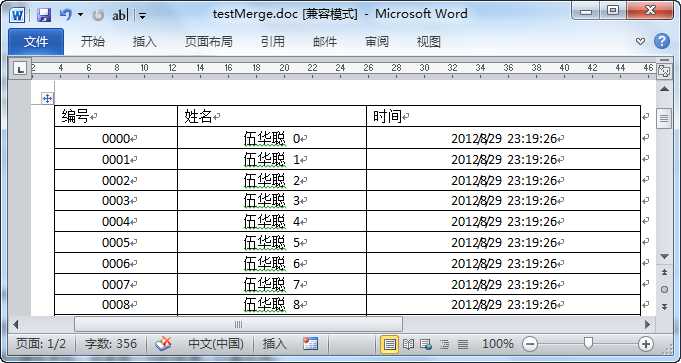Click the name cell 伍华聪 6

click(x=272, y=263)
